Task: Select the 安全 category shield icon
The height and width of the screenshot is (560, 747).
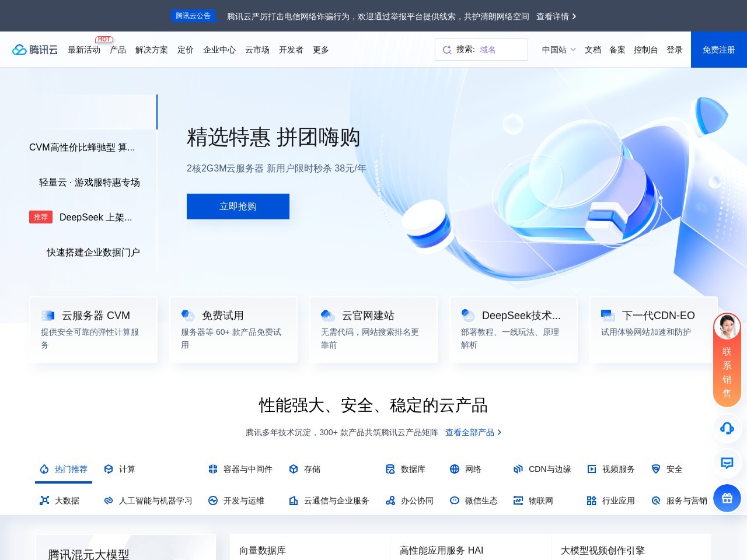Action: click(x=655, y=469)
